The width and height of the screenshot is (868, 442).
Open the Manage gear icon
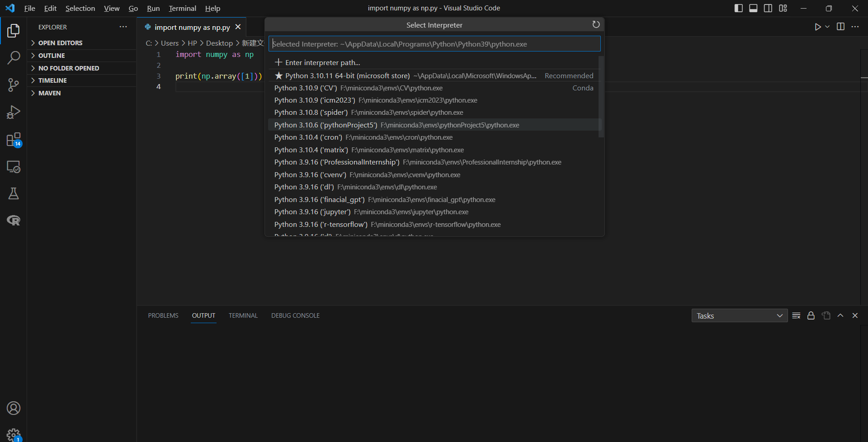[14, 435]
